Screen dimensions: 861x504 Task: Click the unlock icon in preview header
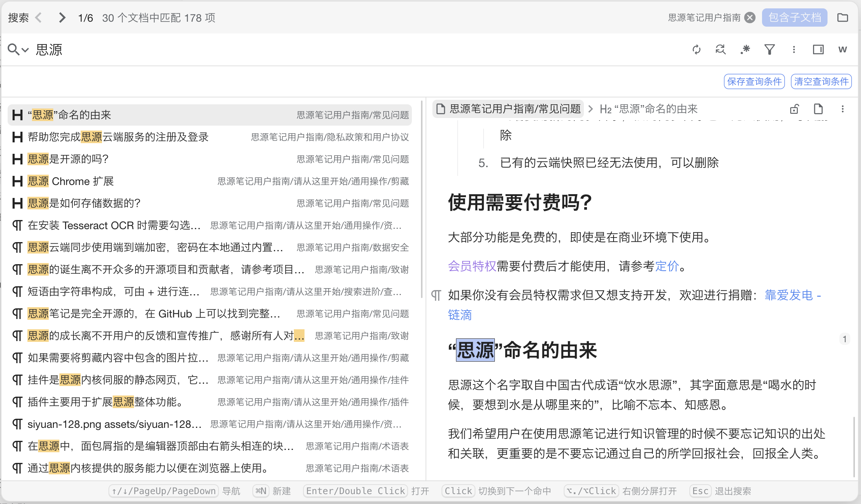click(x=794, y=109)
